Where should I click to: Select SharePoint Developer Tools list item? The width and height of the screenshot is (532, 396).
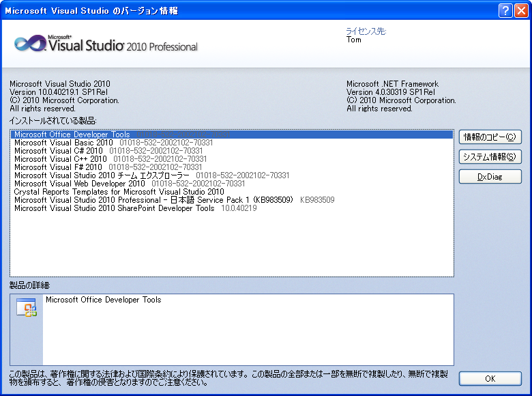[x=114, y=208]
